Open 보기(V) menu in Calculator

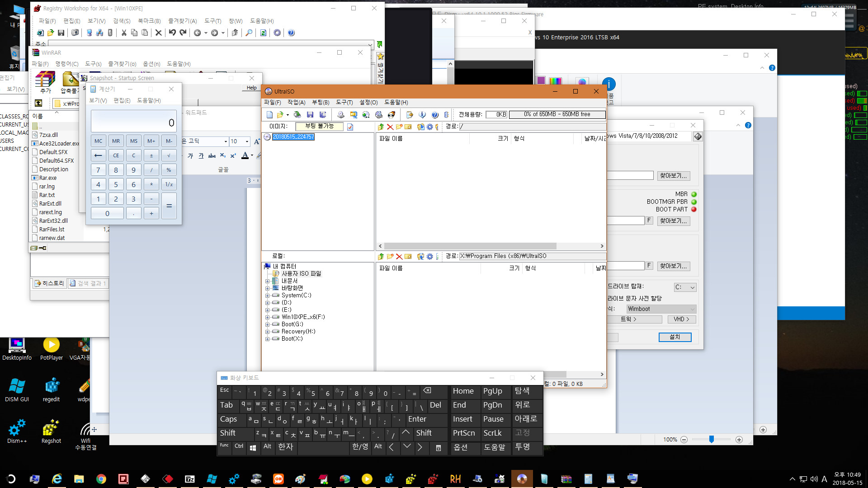pyautogui.click(x=98, y=100)
